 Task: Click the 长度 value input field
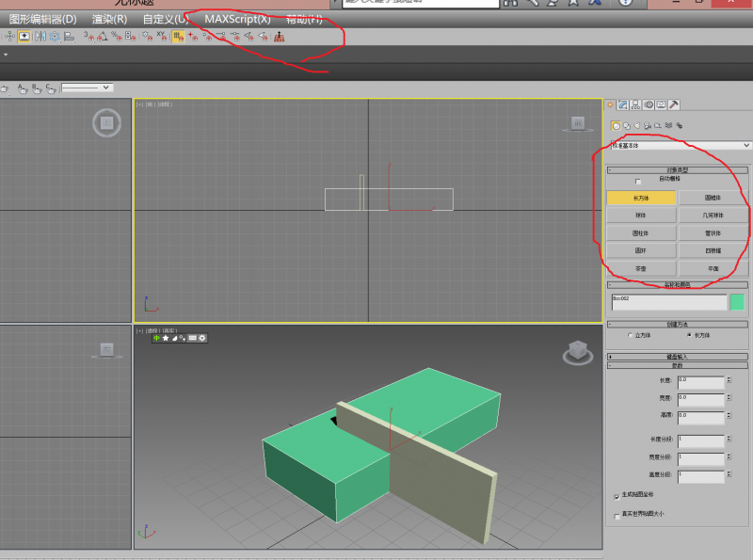point(699,381)
